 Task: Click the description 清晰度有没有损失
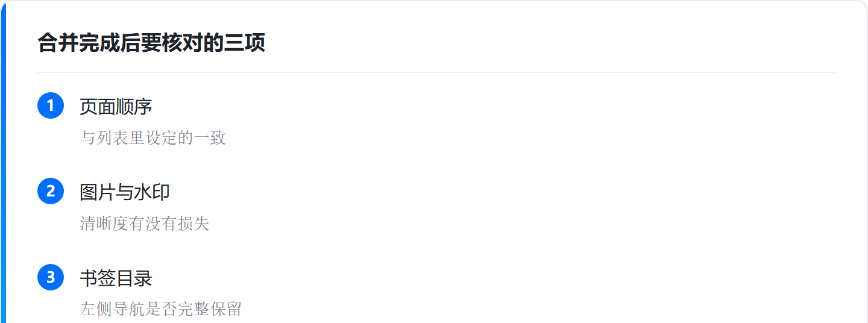[x=145, y=224]
